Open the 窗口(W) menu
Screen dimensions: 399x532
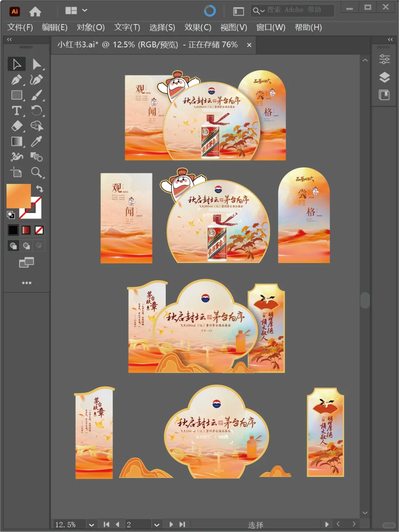(x=271, y=27)
